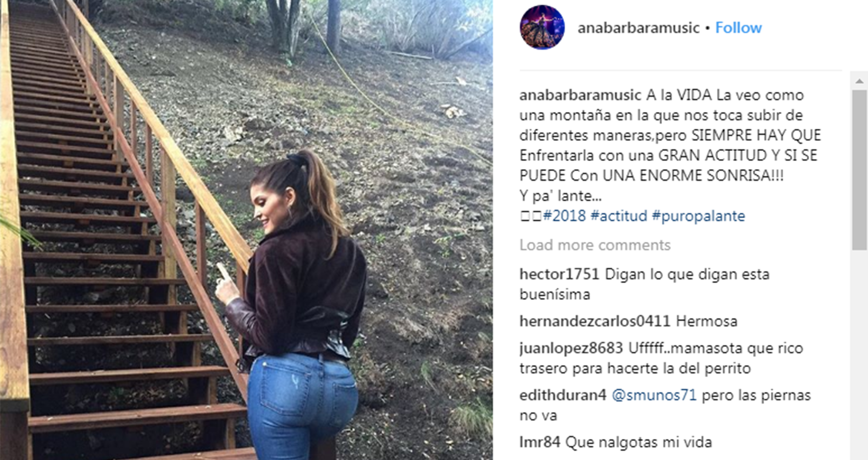Image resolution: width=868 pixels, height=460 pixels.
Task: Follow the anabarbaramusic account
Action: (x=738, y=28)
